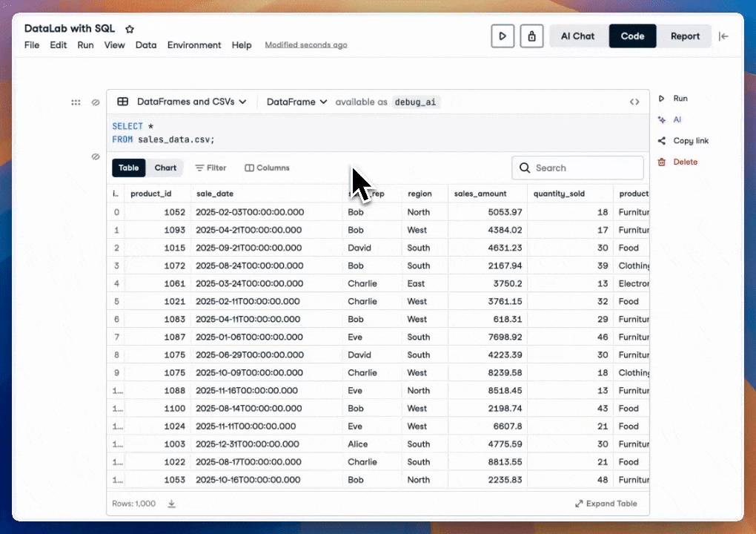Viewport: 756px width, 534px height.
Task: Click the Run cell play icon
Action: point(661,99)
